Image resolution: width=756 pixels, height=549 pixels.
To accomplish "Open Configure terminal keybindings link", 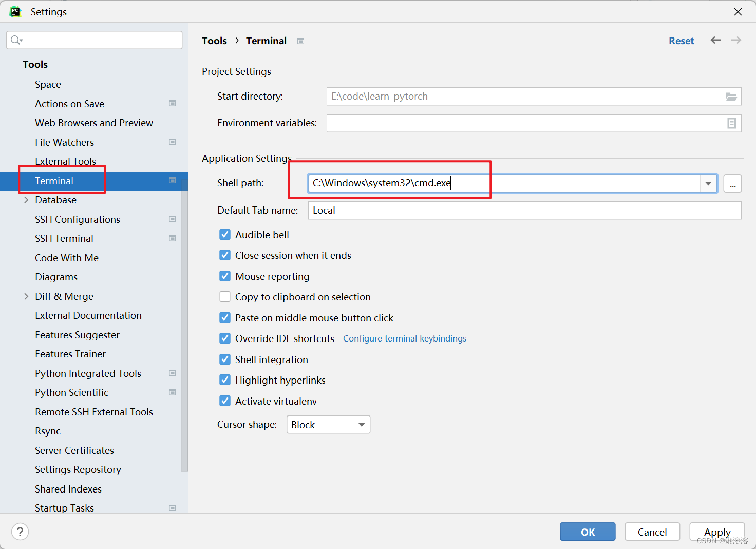I will 405,338.
